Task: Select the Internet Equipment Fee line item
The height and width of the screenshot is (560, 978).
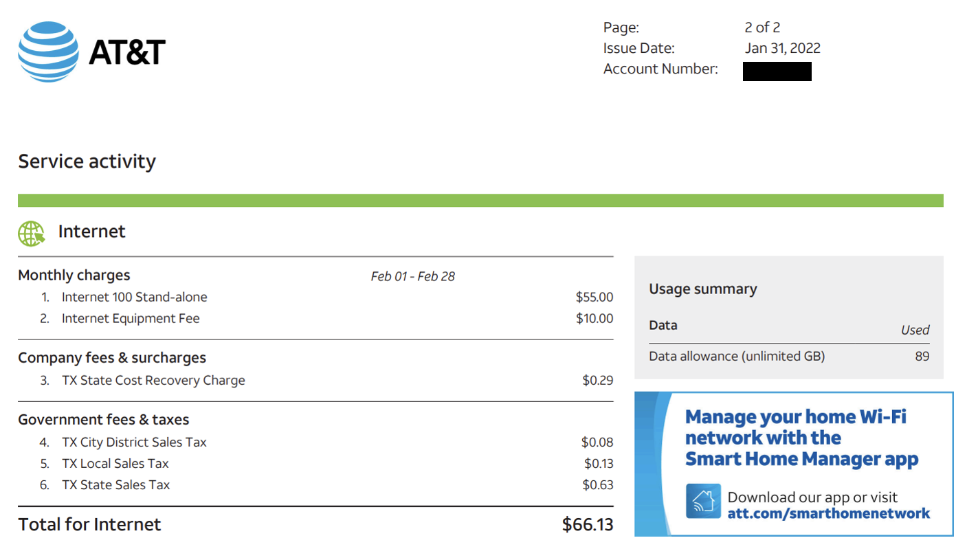Action: 131,318
